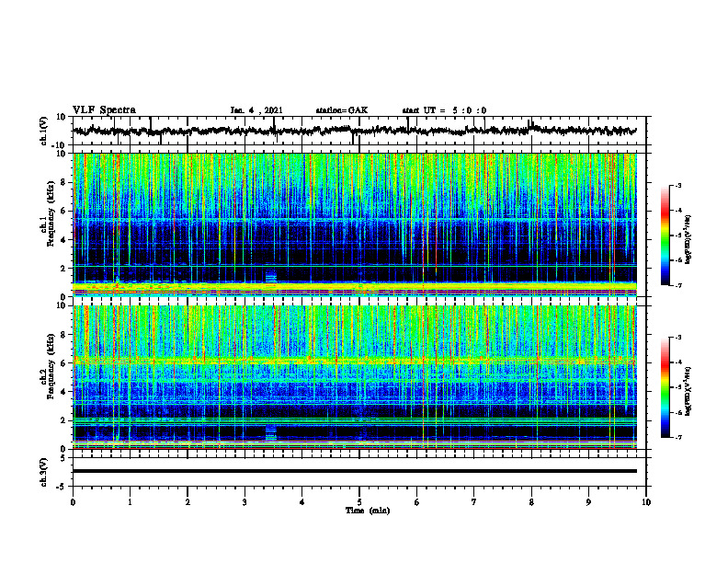Click the ch.3(V) axis label
728x563 pixels.
point(44,472)
